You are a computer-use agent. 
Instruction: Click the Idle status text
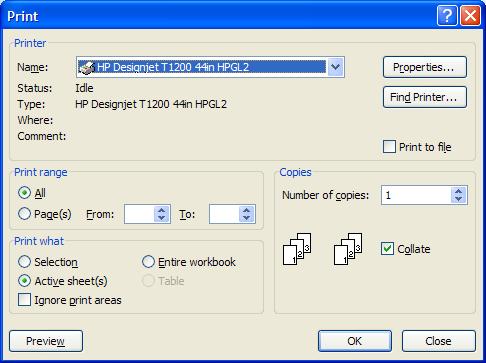click(x=84, y=88)
